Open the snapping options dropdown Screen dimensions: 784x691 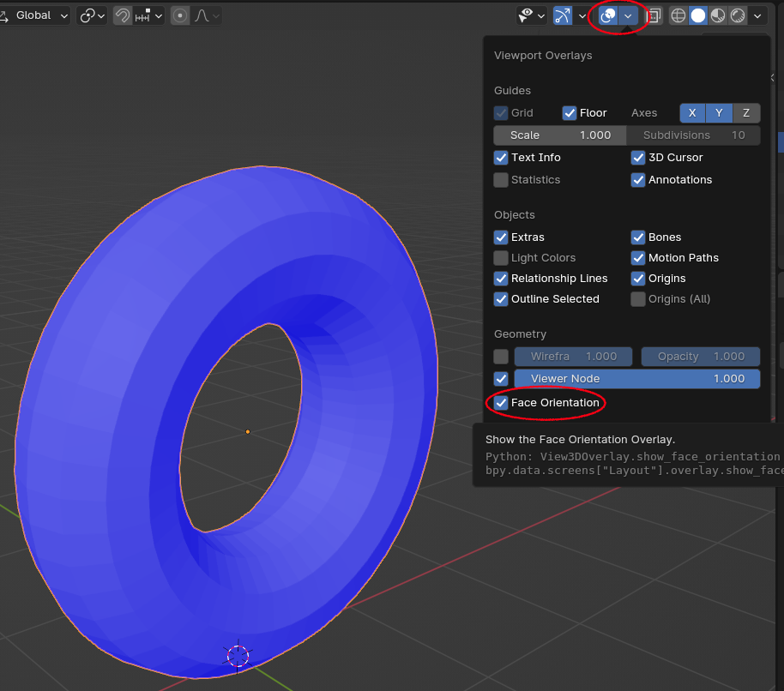click(149, 15)
